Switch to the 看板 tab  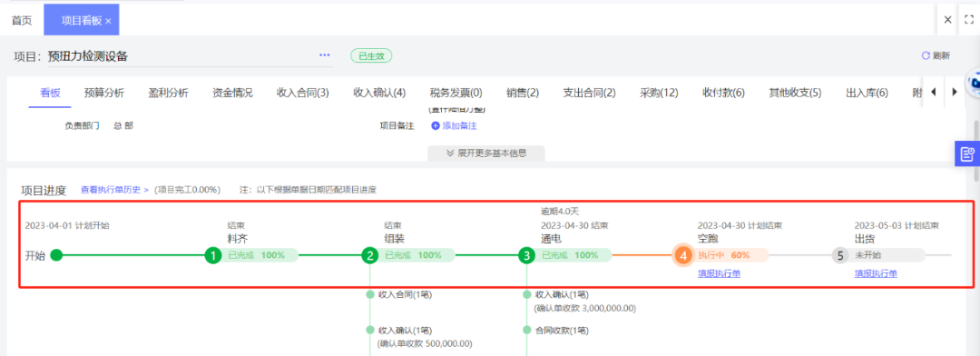click(51, 94)
